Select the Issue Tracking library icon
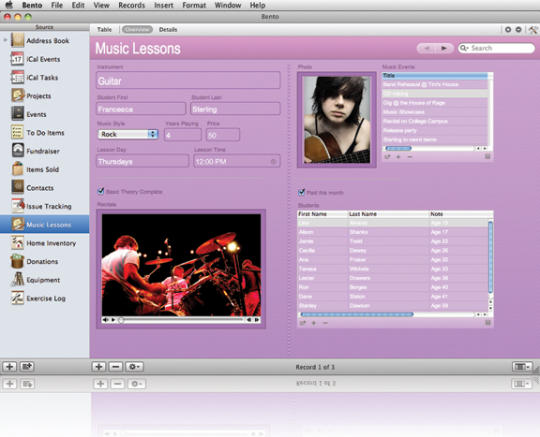 coord(17,206)
